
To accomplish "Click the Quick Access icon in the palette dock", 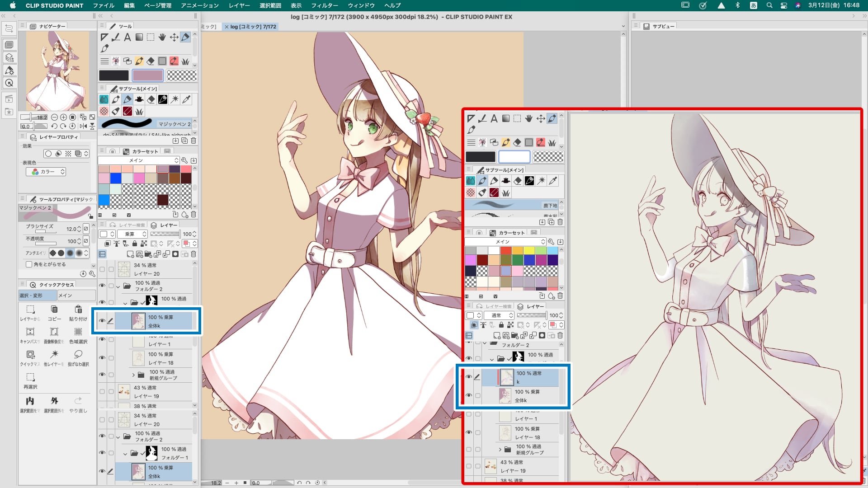I will (x=9, y=83).
